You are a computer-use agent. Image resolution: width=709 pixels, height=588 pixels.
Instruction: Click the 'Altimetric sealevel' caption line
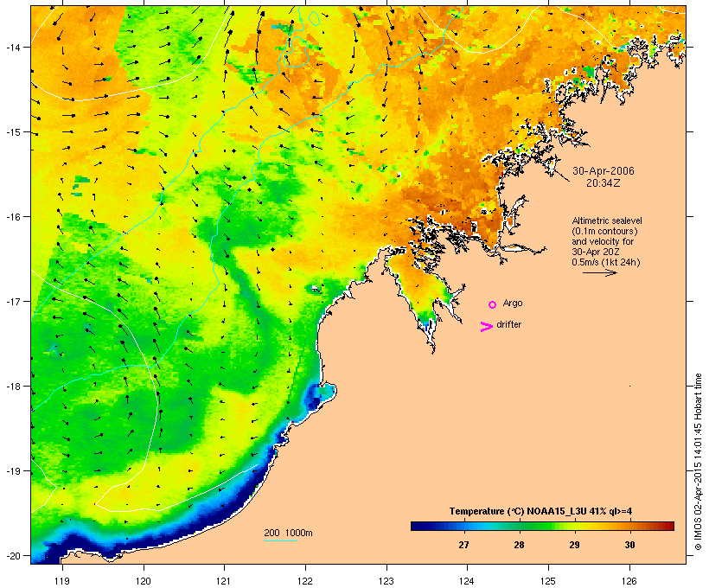click(x=607, y=220)
